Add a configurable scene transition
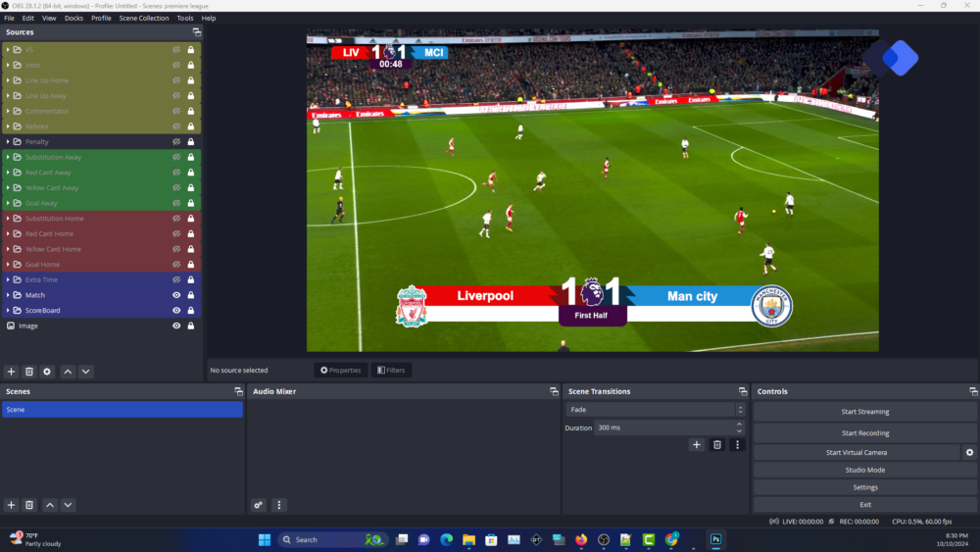 coord(696,444)
